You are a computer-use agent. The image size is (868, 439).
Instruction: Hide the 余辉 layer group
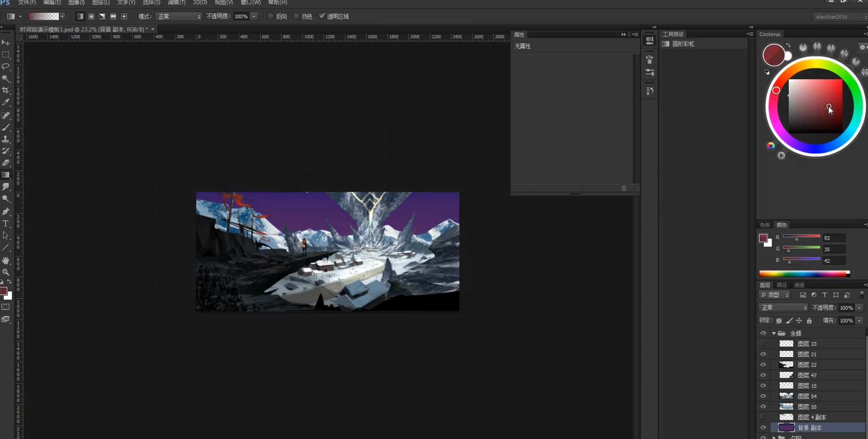pyautogui.click(x=763, y=333)
